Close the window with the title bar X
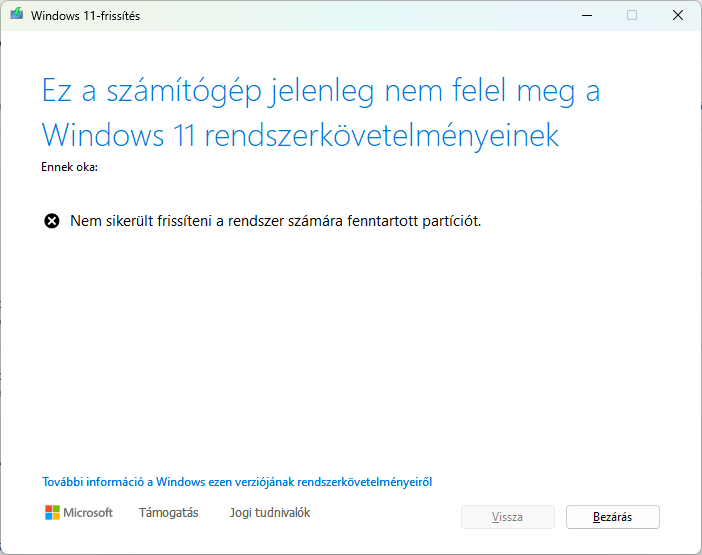 coord(678,15)
